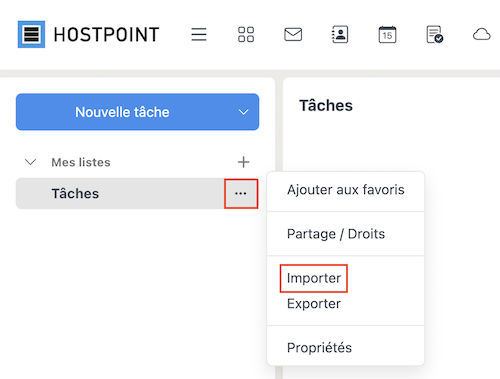Expand the Nouvelle tâche dropdown arrow
The image size is (500, 379).
point(244,112)
